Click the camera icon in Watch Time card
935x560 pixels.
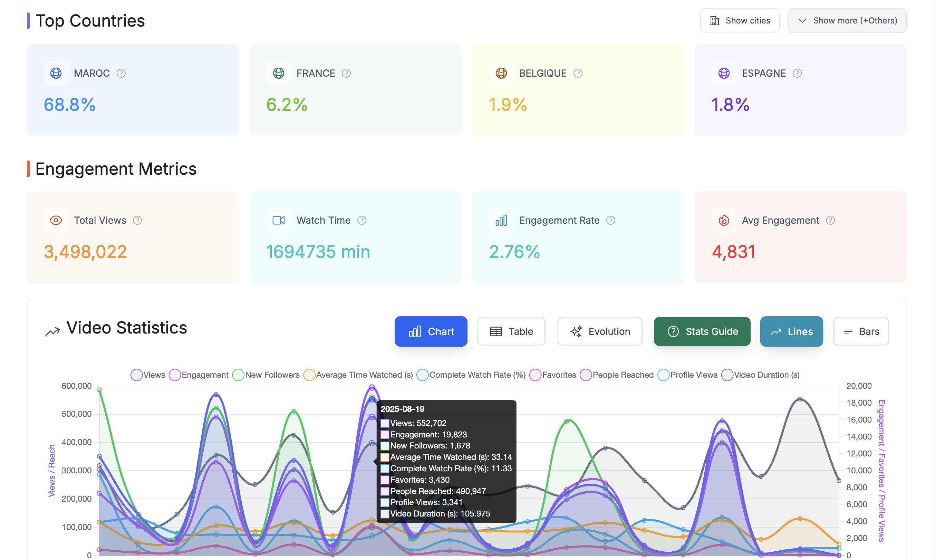click(278, 220)
